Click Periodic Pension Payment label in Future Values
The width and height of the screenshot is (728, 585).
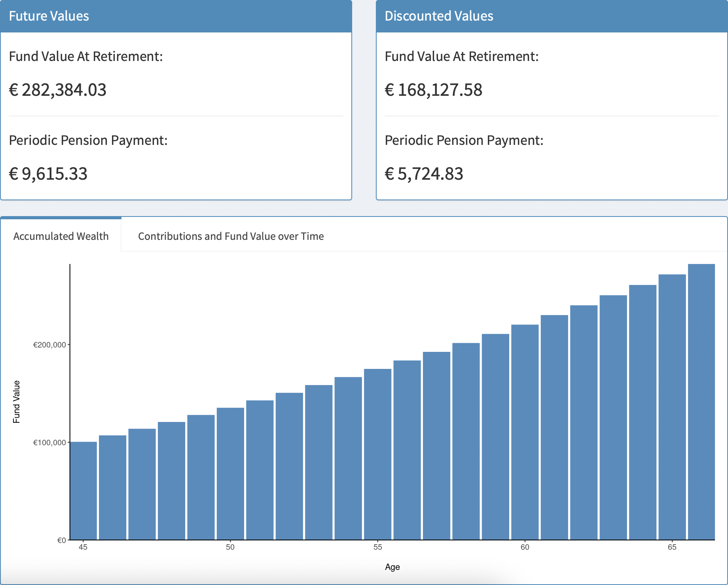pyautogui.click(x=88, y=141)
